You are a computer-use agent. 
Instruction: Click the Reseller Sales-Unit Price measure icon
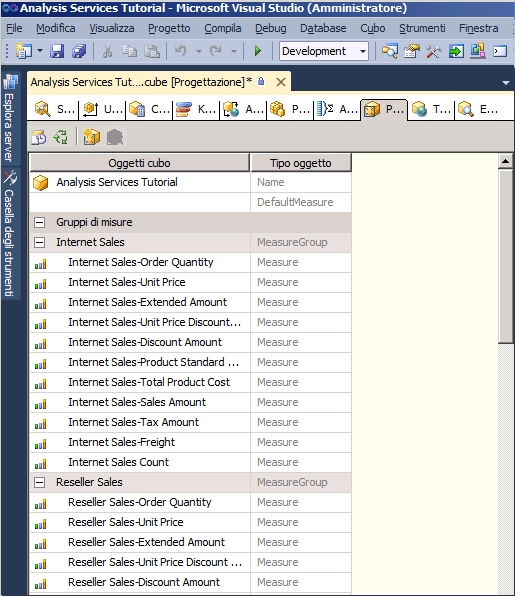point(41,523)
